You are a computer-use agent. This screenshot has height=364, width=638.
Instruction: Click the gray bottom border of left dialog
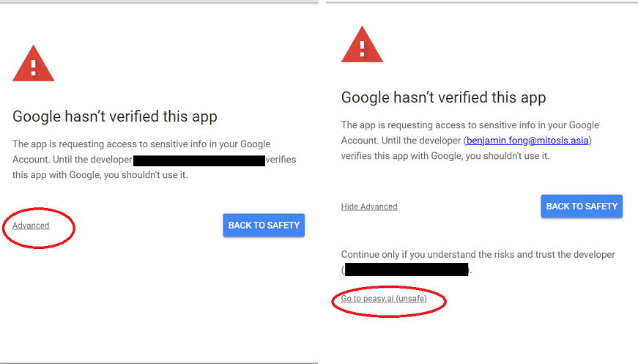[159, 363]
